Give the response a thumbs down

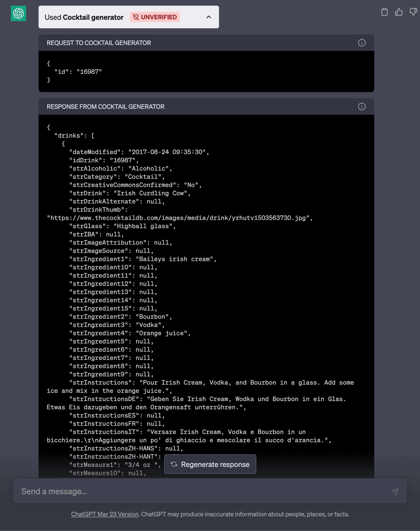[x=413, y=12]
